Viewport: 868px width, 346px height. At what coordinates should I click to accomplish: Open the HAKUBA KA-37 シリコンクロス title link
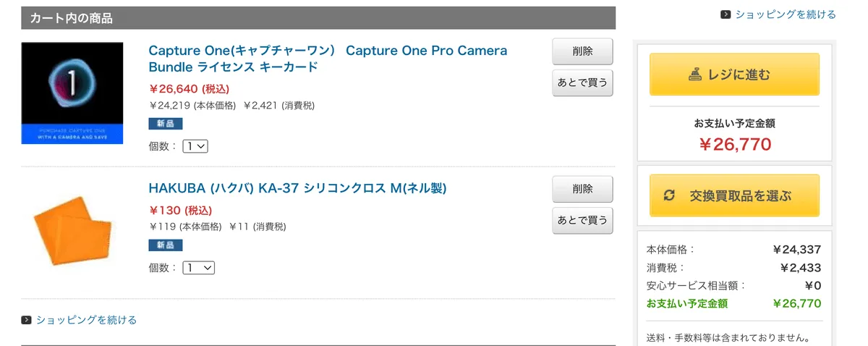(x=297, y=188)
